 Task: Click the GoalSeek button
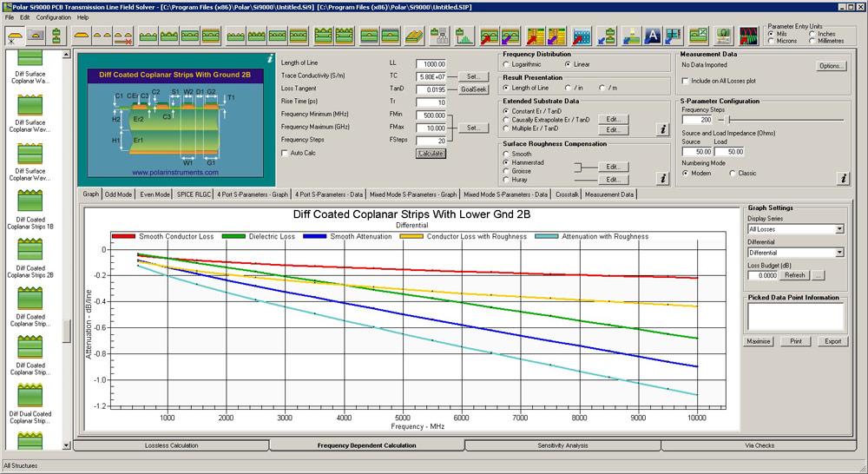(x=474, y=89)
